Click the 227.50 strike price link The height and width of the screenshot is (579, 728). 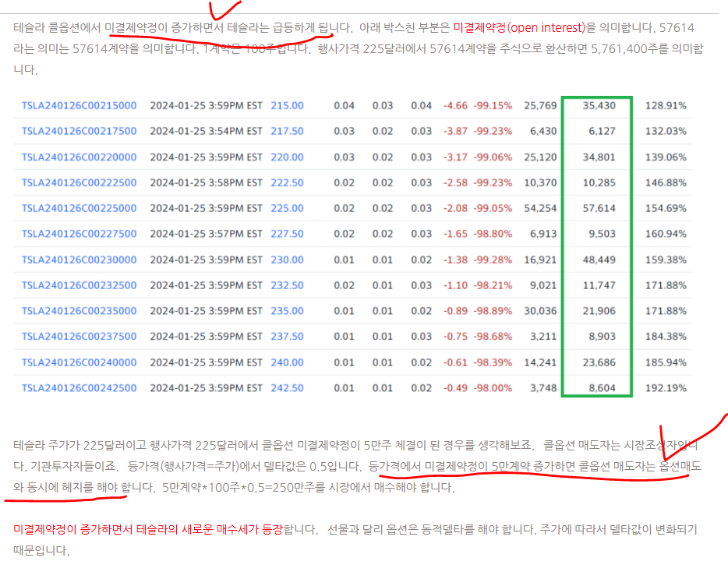[288, 234]
